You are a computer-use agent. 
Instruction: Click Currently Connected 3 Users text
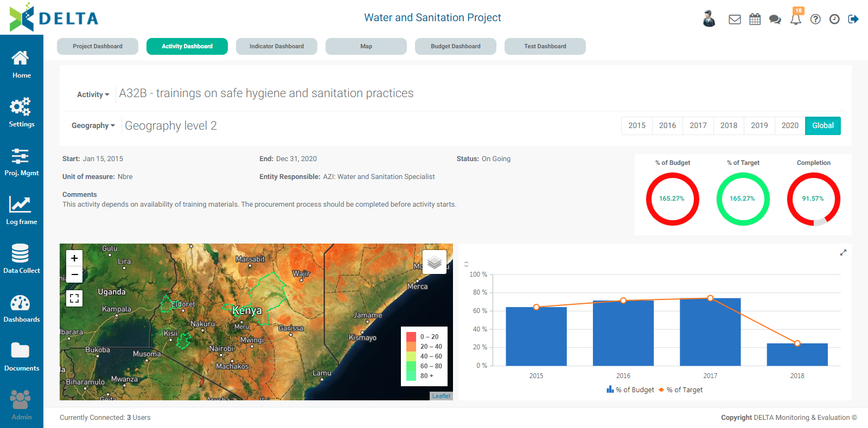[105, 418]
